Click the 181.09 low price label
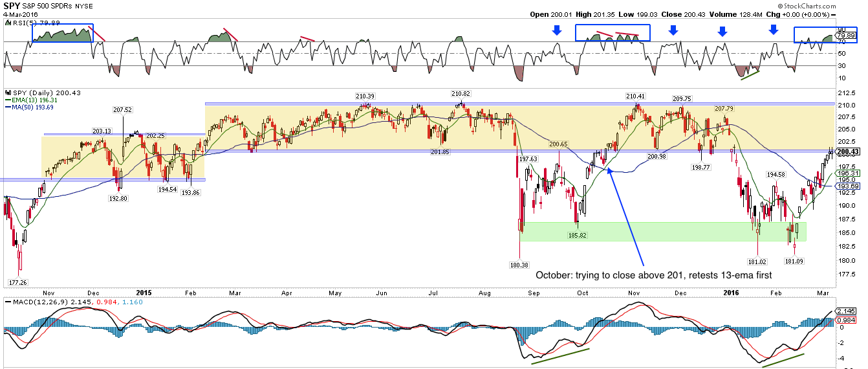Screen dimensions: 868x369 click(x=795, y=262)
